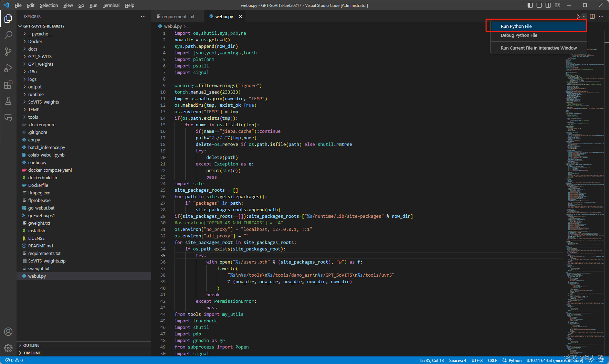Screen dimensions: 609x364
Task: Click CRLF line ending status item
Action: pyautogui.click(x=492, y=360)
